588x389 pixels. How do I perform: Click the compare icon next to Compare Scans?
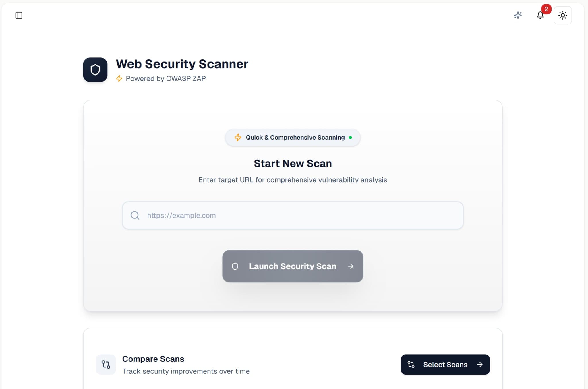(x=106, y=364)
